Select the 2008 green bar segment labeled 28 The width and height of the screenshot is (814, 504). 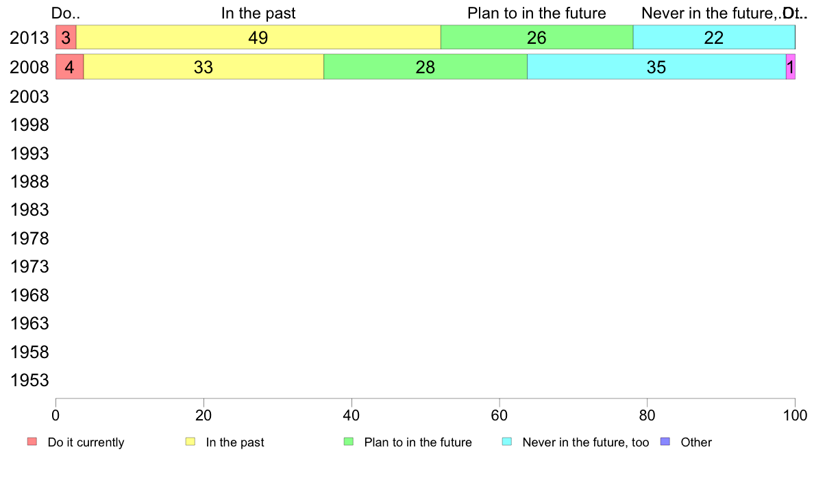click(x=425, y=67)
